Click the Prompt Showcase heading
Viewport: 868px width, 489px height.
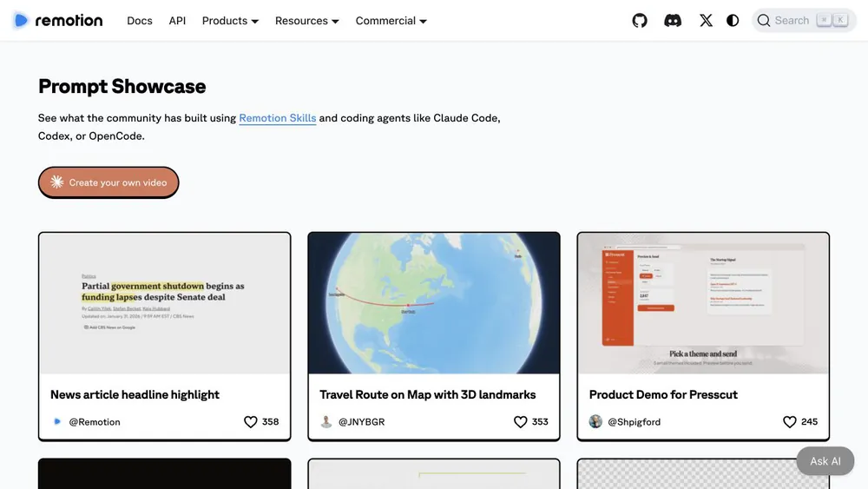point(122,86)
